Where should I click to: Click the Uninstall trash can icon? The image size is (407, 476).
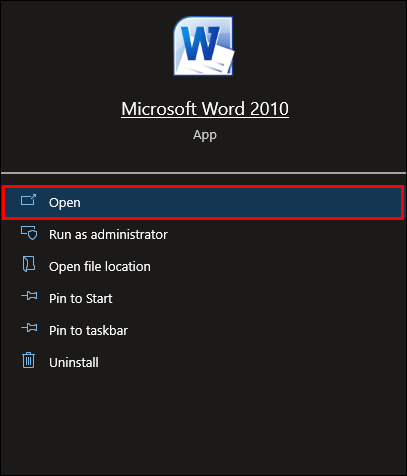28,360
